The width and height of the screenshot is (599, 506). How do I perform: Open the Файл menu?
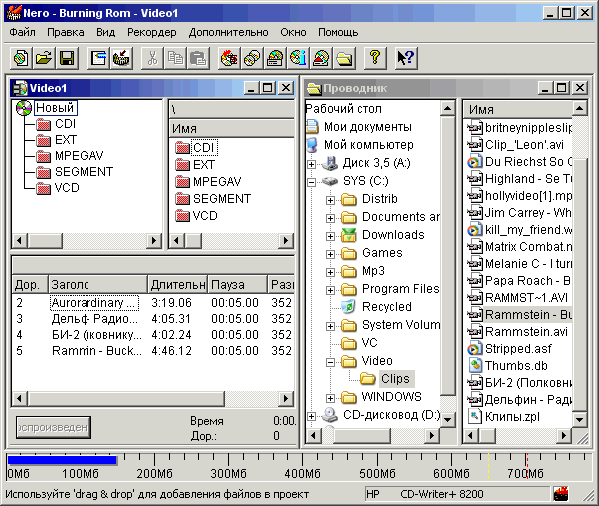22,32
